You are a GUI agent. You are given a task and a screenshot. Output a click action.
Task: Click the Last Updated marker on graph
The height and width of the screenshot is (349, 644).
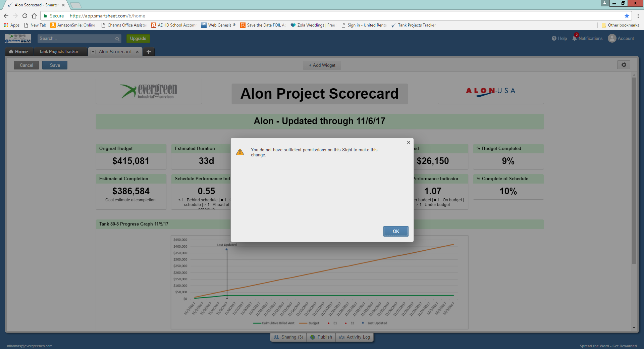[x=227, y=249]
